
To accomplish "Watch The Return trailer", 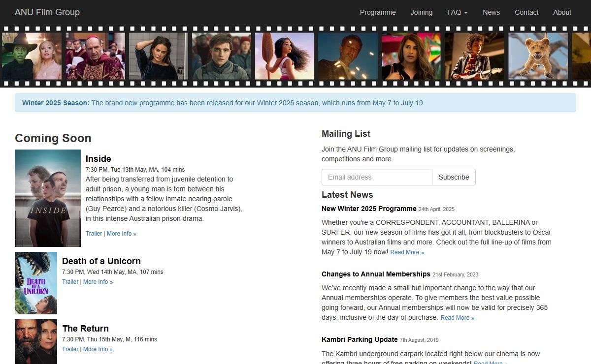I will tap(70, 349).
